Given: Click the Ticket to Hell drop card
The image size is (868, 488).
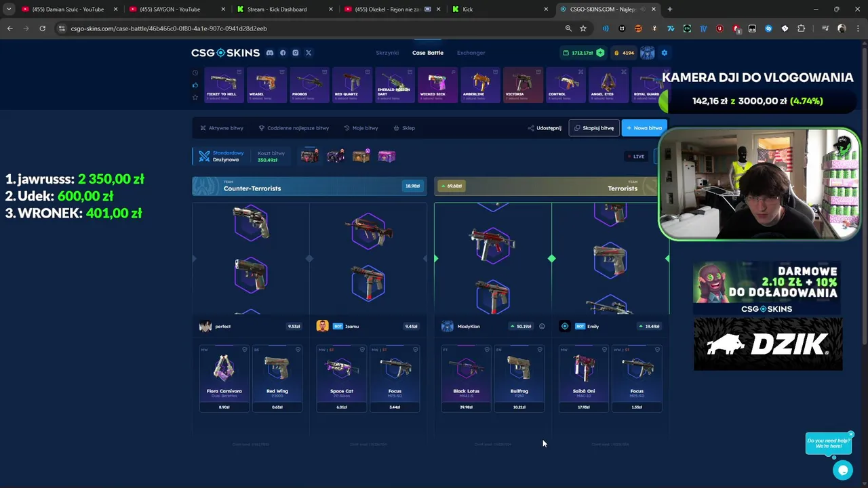Looking at the screenshot, I should (x=224, y=85).
